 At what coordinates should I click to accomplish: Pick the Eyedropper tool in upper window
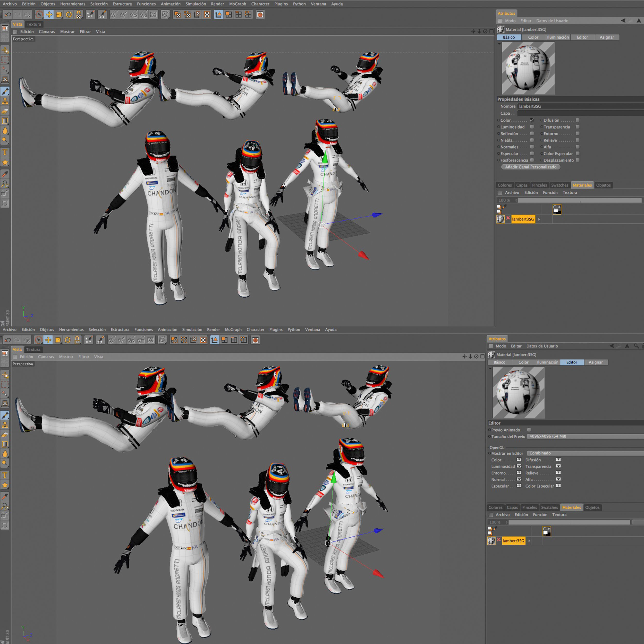pos(5,174)
